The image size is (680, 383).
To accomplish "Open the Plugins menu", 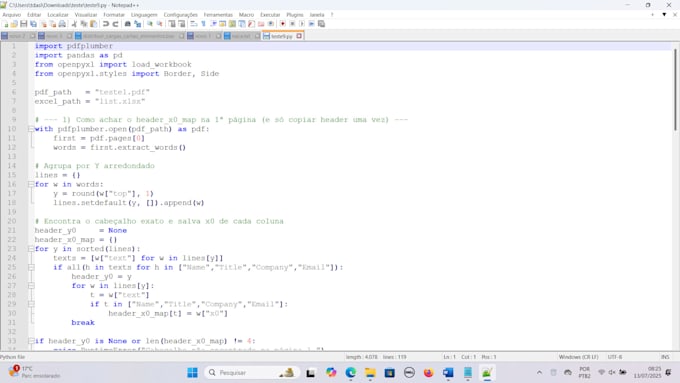I will (295, 15).
